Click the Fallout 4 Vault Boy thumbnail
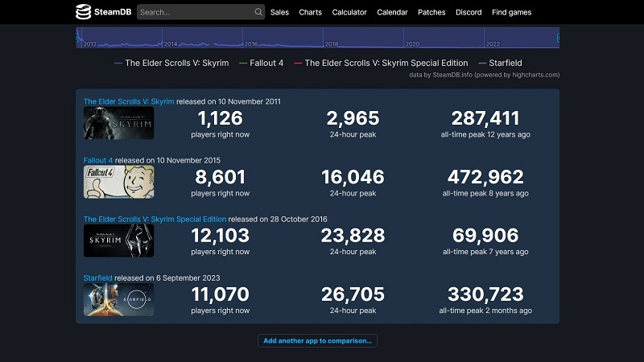Image resolution: width=644 pixels, height=362 pixels. pos(118,182)
